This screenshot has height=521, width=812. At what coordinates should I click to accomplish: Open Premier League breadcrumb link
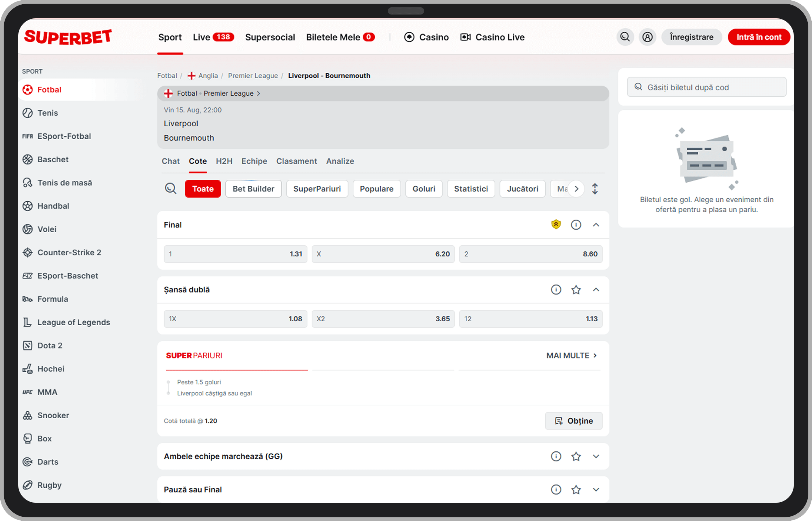click(253, 76)
